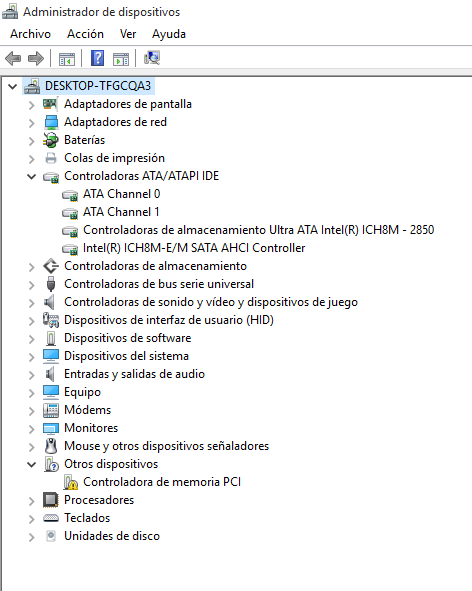The image size is (472, 591).
Task: Expand the Equipo category
Action: tap(32, 393)
